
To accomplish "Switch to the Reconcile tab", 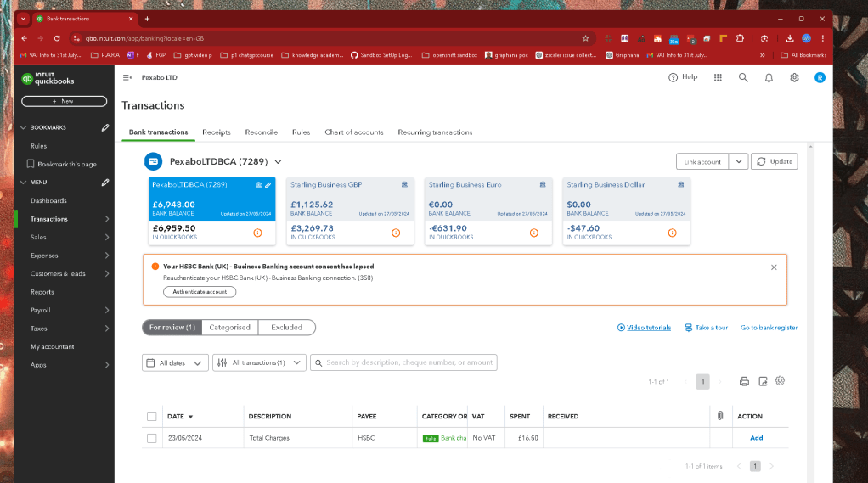I will (x=262, y=132).
